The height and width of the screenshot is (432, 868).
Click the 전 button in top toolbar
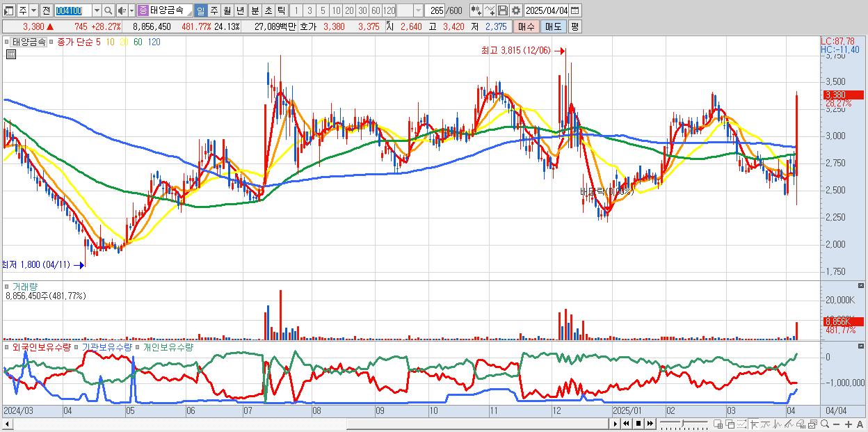click(x=46, y=10)
